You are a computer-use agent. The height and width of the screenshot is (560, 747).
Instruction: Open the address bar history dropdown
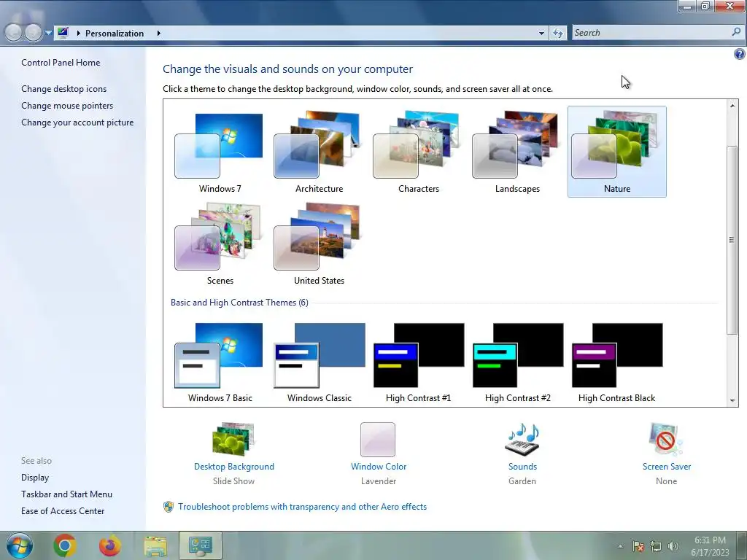tap(541, 34)
